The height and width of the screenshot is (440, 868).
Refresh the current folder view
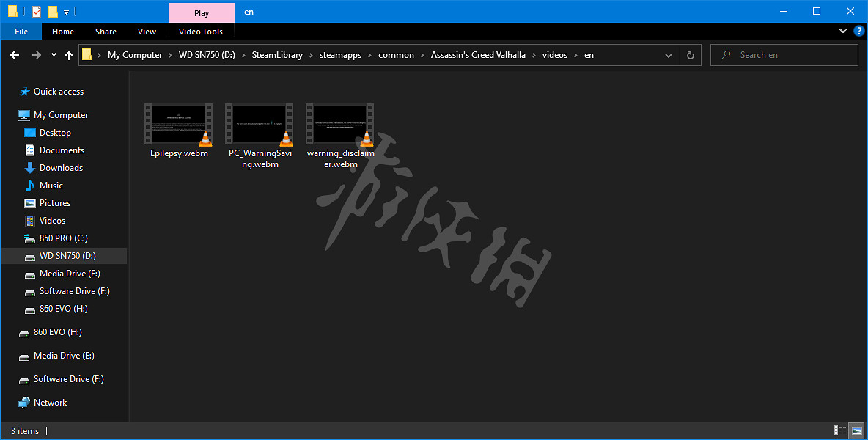click(x=690, y=55)
